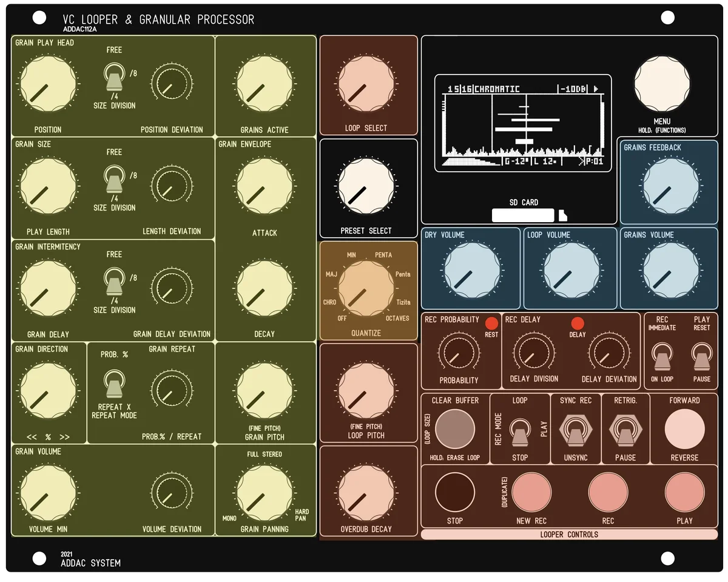Select the Looper Controls section header
The height and width of the screenshot is (582, 728).
coord(570,535)
